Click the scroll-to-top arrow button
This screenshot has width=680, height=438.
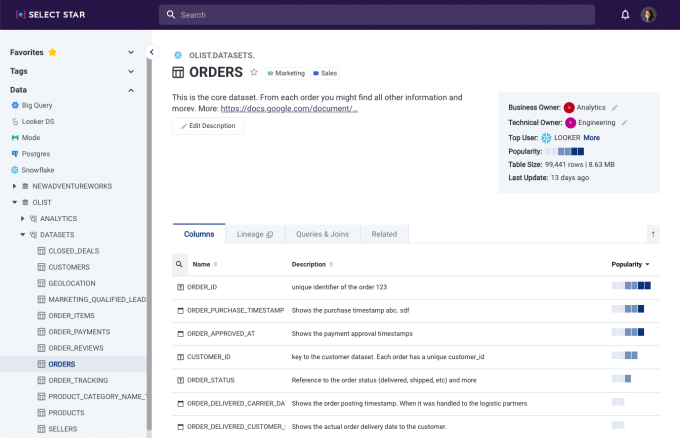click(653, 234)
